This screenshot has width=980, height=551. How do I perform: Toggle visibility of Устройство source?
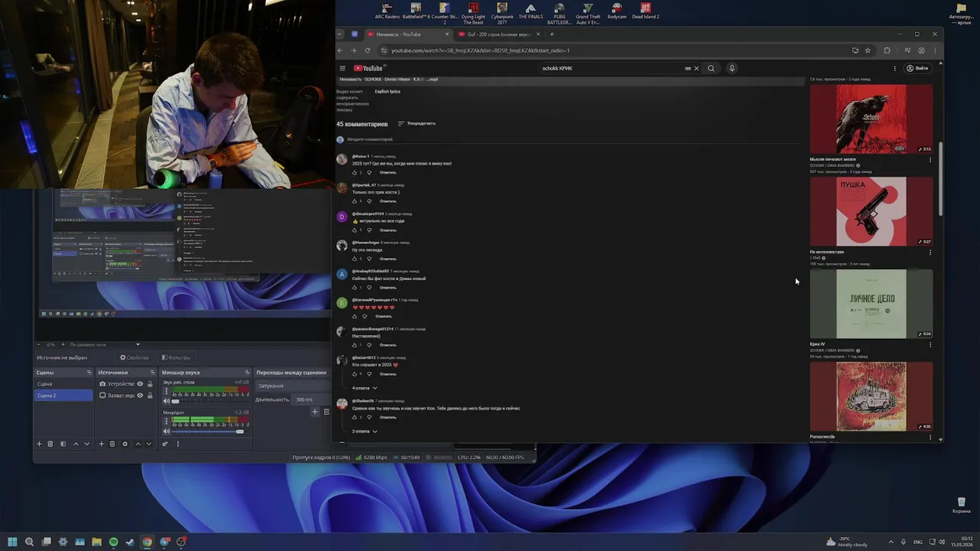(140, 384)
